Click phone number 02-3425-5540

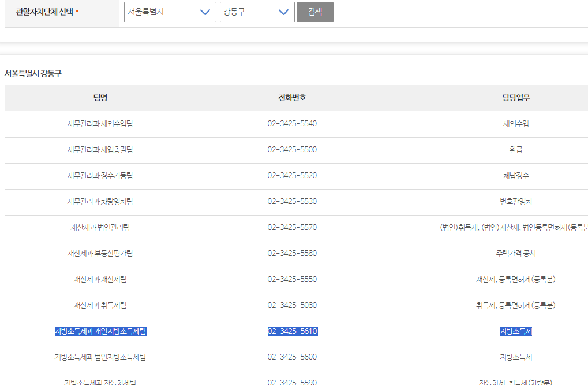291,124
